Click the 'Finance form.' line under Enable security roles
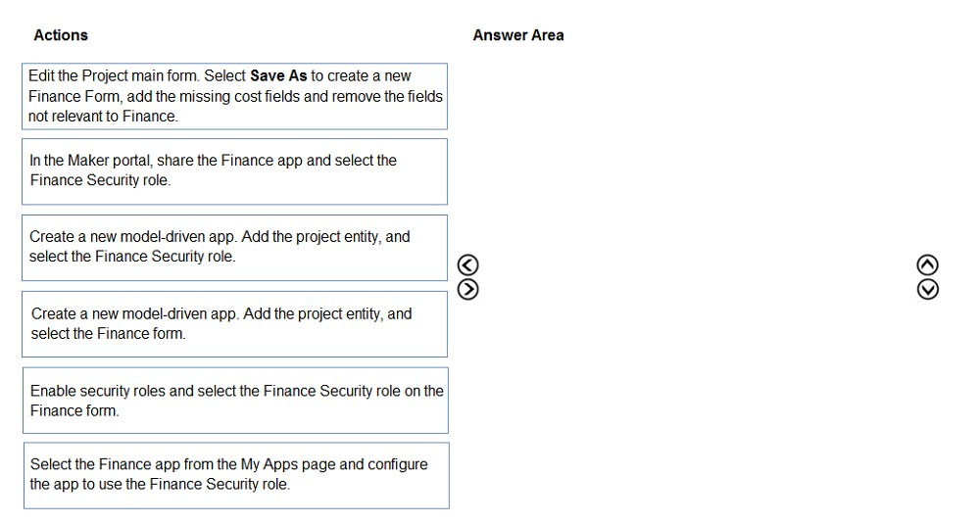This screenshot has height=525, width=980. point(74,410)
